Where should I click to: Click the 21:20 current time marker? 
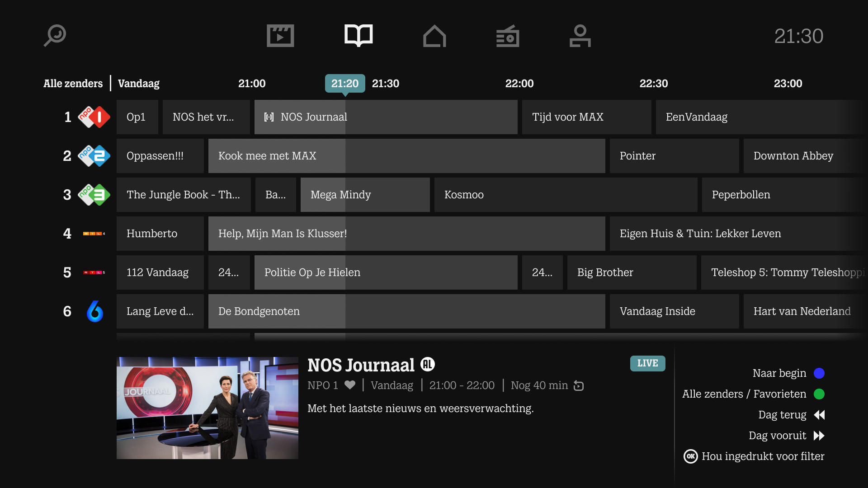pos(345,84)
